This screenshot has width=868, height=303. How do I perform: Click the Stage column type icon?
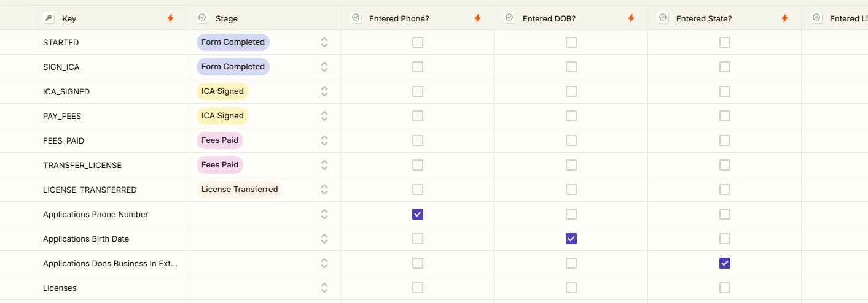[x=202, y=18]
